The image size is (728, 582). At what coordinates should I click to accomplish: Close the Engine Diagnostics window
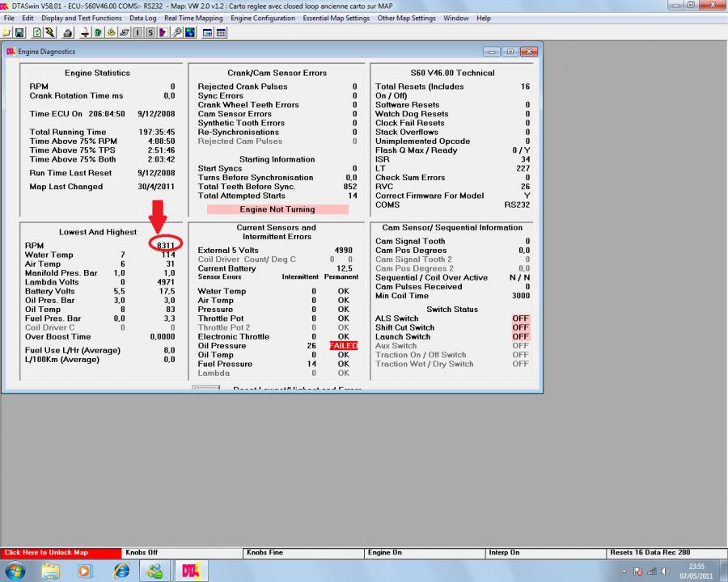coord(530,52)
